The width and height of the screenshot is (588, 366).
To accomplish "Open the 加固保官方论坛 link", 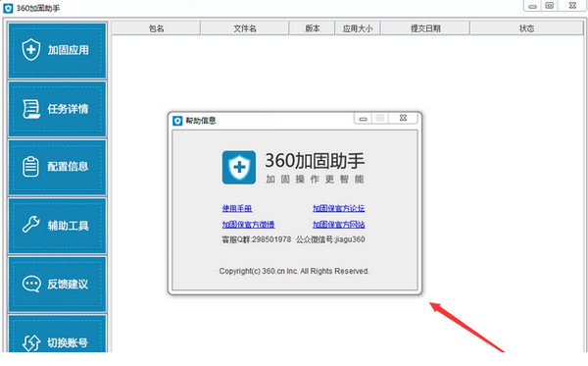I will pos(339,208).
